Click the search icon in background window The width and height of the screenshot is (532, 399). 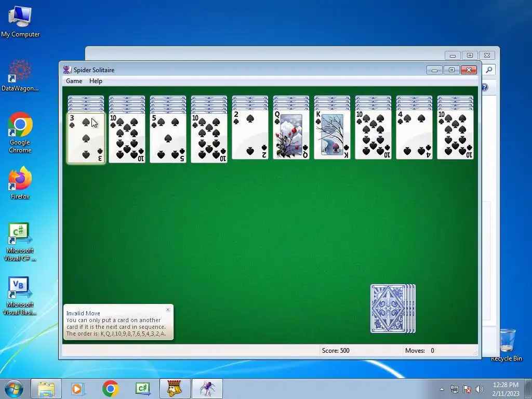(489, 70)
